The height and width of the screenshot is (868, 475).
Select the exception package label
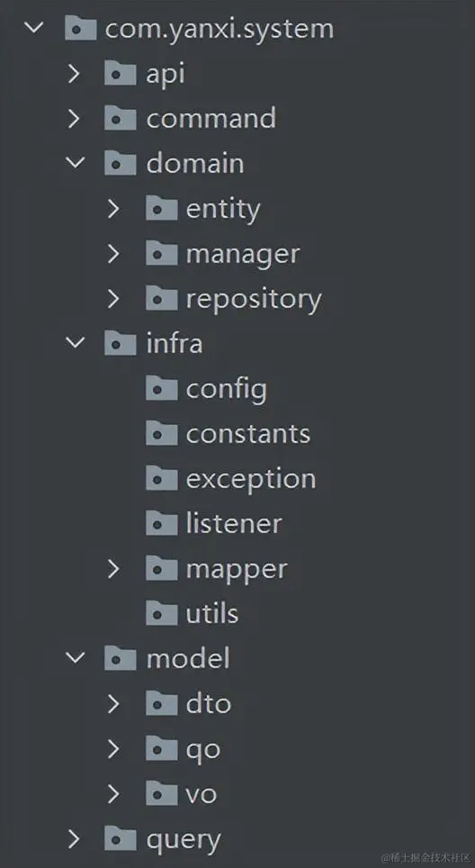click(251, 480)
